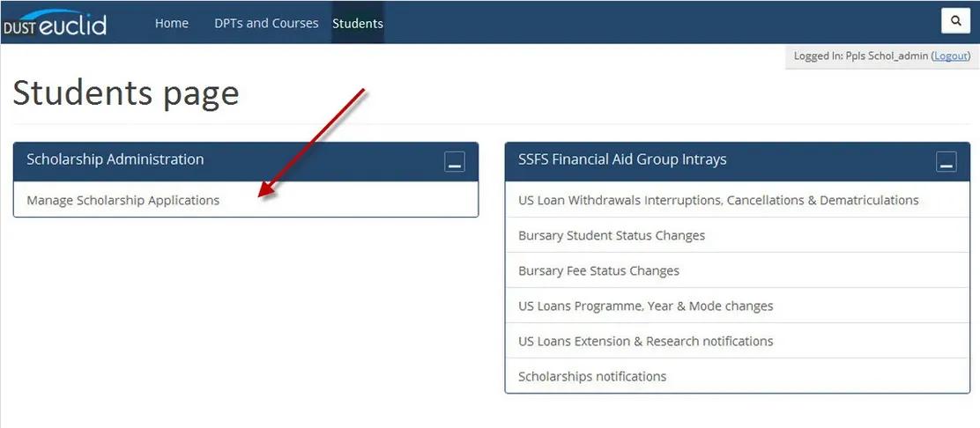Click the Scholarship Administration panel header
The width and height of the screenshot is (980, 428).
click(x=115, y=159)
